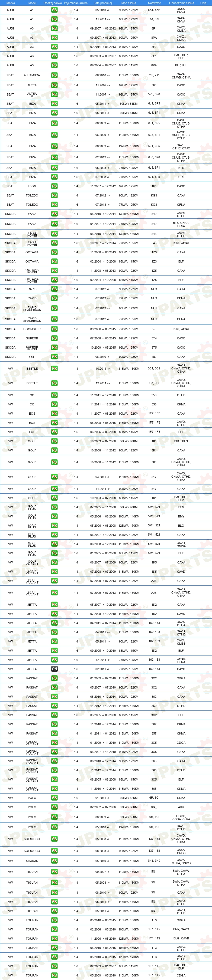Image resolution: width=212 pixels, height=980 pixels.
Task: Click the petrol icon in the AUDI A1 8X1, 8XK row
Action: 54,10
